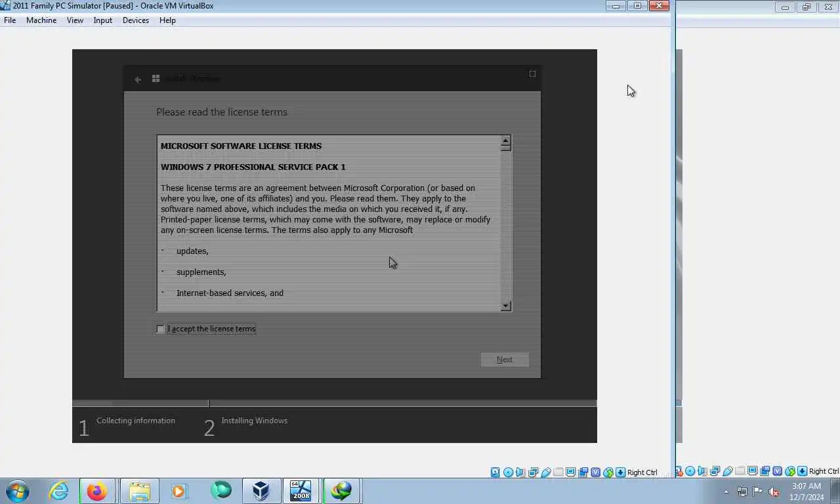Image resolution: width=840 pixels, height=504 pixels.
Task: Click the Next button in the installer
Action: coord(505,360)
